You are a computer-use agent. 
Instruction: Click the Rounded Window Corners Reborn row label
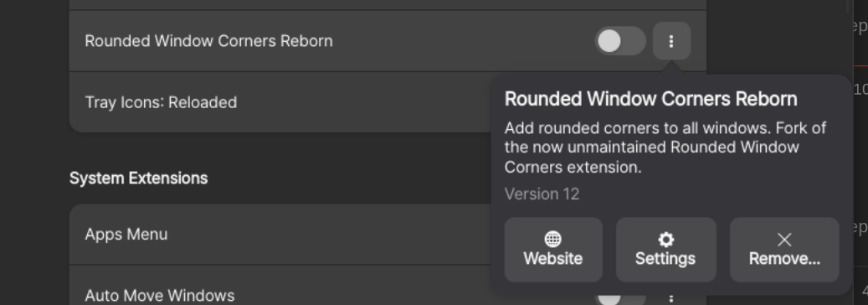[x=208, y=41]
